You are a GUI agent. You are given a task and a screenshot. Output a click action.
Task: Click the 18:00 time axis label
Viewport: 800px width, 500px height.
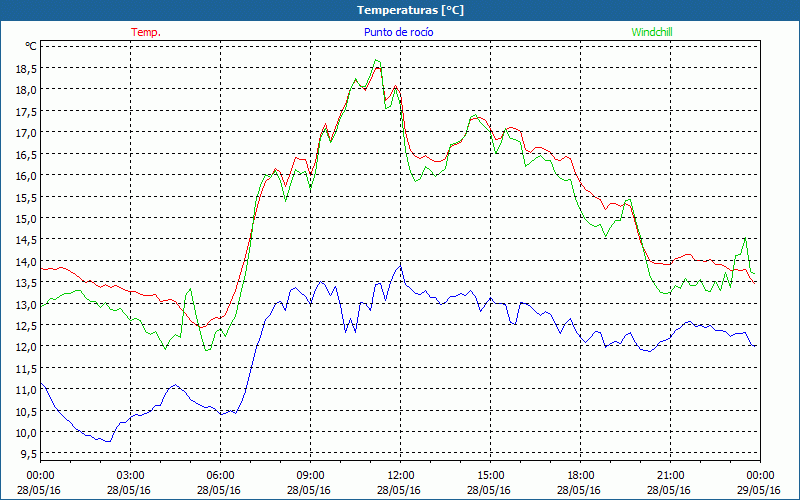[581, 475]
